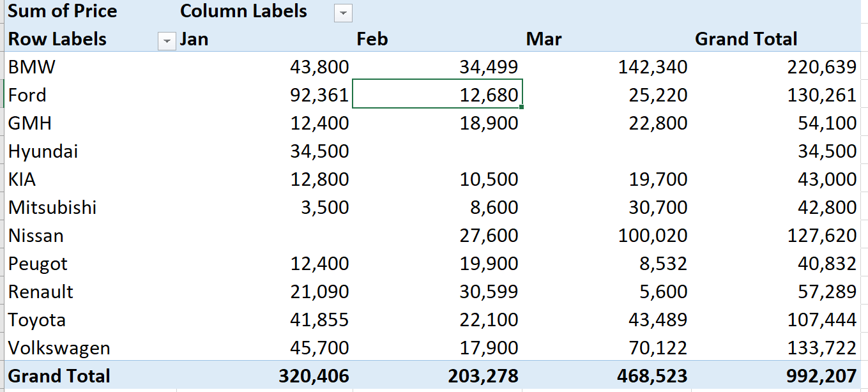Click Renault Jan value 21,090
This screenshot has height=392, width=868.
(319, 292)
